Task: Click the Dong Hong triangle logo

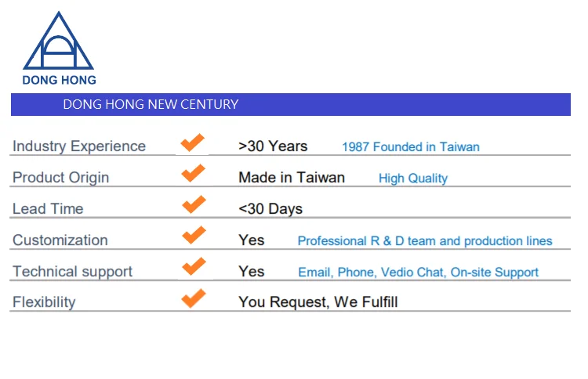Action: tap(59, 41)
